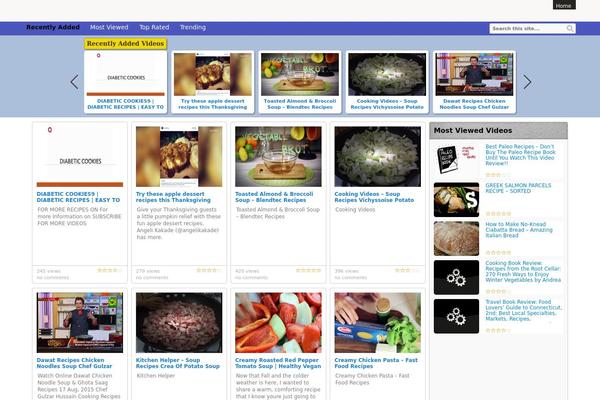
Task: Open Greek Salmon Parcels sidebar thumbnail
Action: (456, 200)
